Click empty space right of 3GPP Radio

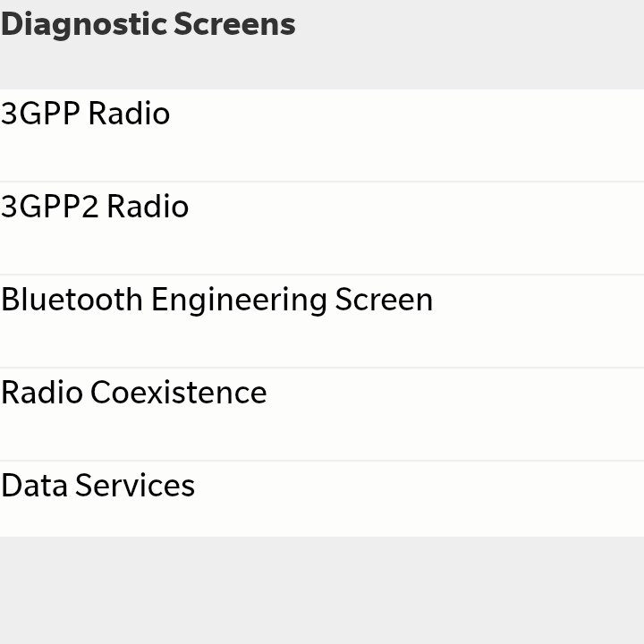(407, 135)
